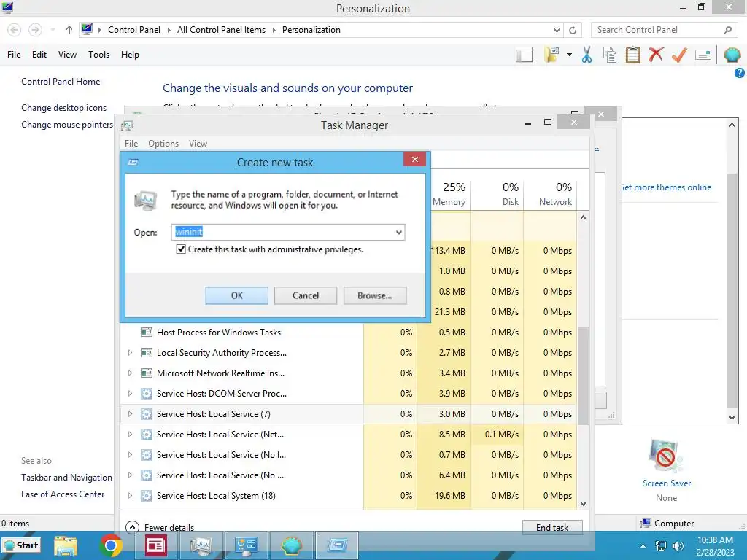
Task: Open Get more themes online link
Action: tap(666, 187)
